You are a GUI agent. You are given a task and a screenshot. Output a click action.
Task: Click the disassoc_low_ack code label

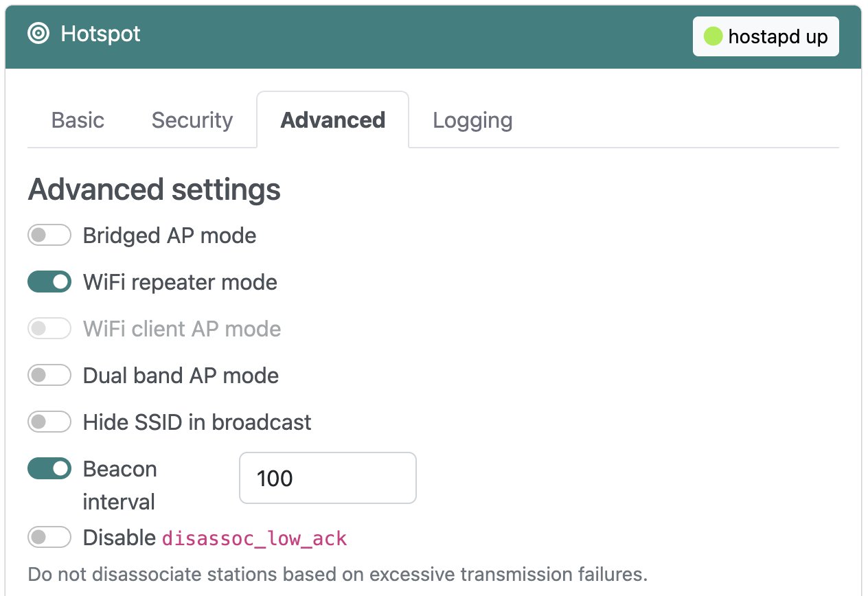click(254, 539)
